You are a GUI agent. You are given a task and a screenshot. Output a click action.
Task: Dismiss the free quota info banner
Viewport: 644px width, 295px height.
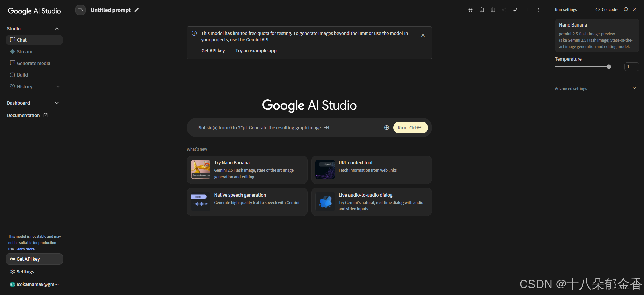click(423, 35)
